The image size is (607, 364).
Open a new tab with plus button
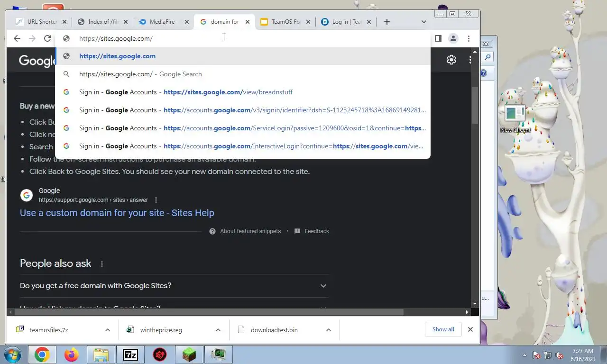pyautogui.click(x=387, y=22)
